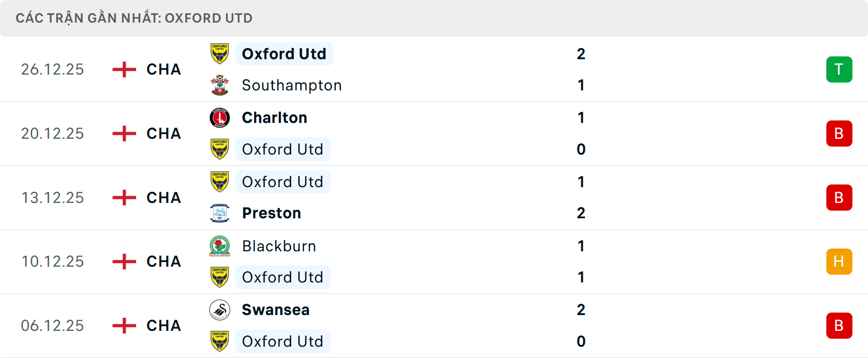The width and height of the screenshot is (868, 358).
Task: Open the Preston team link
Action: pos(271,213)
